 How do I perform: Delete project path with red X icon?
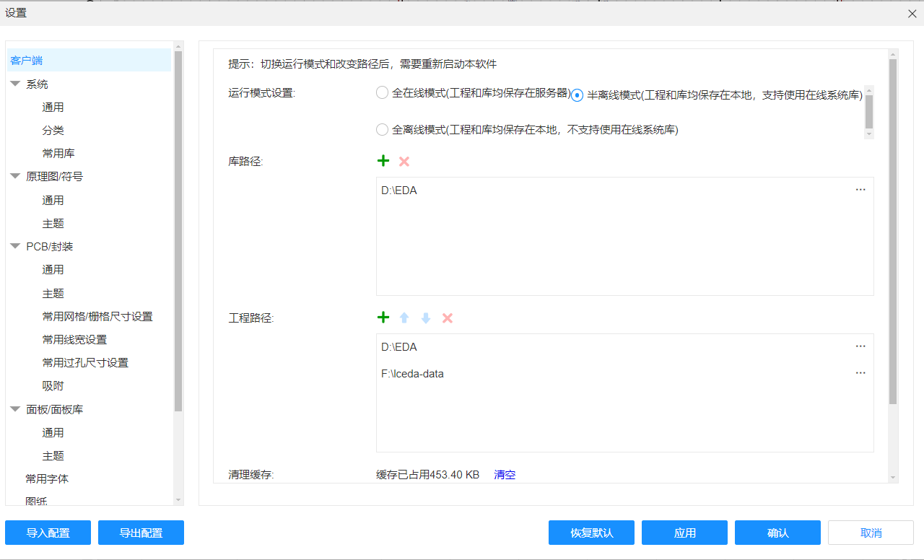click(x=448, y=318)
